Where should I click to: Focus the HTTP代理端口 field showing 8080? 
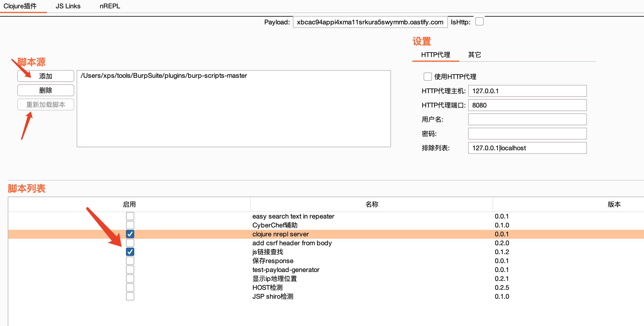(x=527, y=105)
